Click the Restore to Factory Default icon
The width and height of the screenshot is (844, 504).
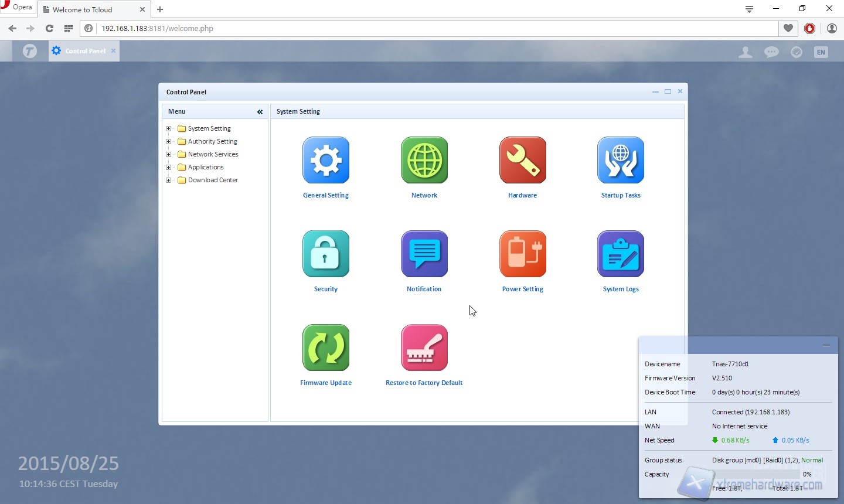click(424, 348)
